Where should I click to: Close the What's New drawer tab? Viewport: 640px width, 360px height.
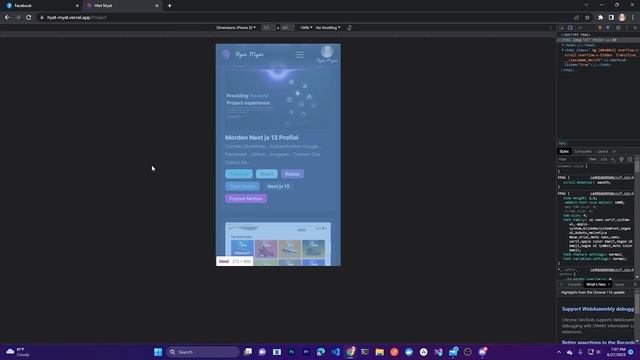pos(609,284)
